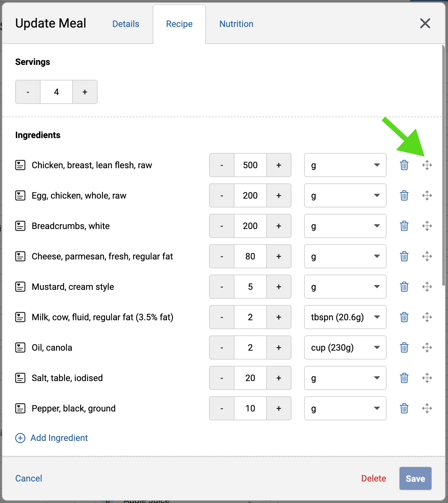Click the drag handle beside Mustard, cream style
Image resolution: width=448 pixels, height=503 pixels.
click(x=427, y=287)
